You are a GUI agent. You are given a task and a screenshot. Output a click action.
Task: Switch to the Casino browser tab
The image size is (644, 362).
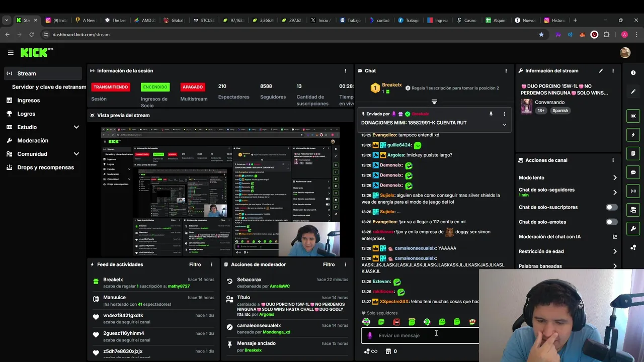pos(466,20)
